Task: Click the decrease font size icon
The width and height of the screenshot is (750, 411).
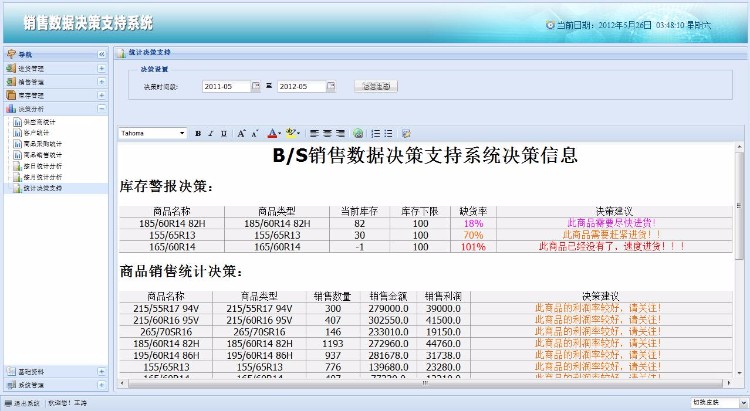Action: [256, 133]
